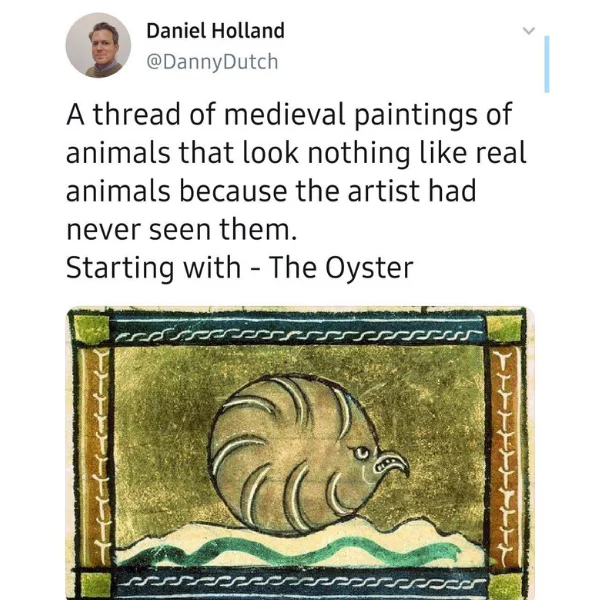This screenshot has width=600, height=600.
Task: Click the text 'never seen them.'
Action: (x=181, y=229)
